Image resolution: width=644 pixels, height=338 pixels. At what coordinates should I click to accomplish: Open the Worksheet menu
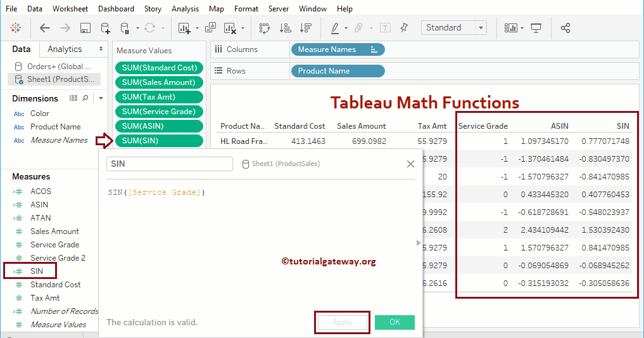pos(70,9)
